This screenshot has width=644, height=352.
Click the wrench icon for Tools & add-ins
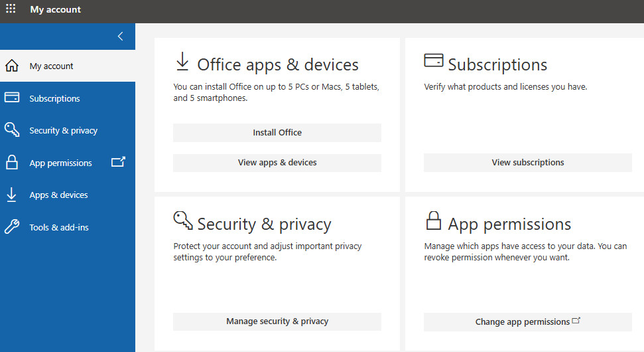12,226
